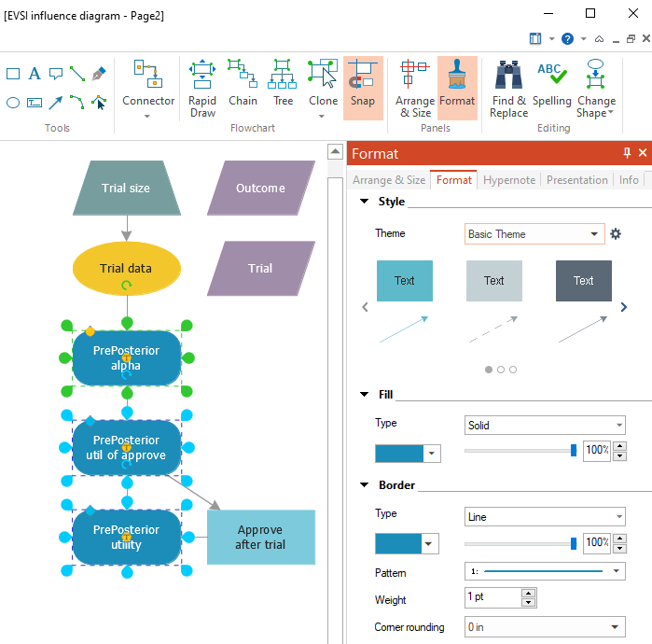652x644 pixels.
Task: Open the Clone dropdown arrow
Action: point(322,117)
